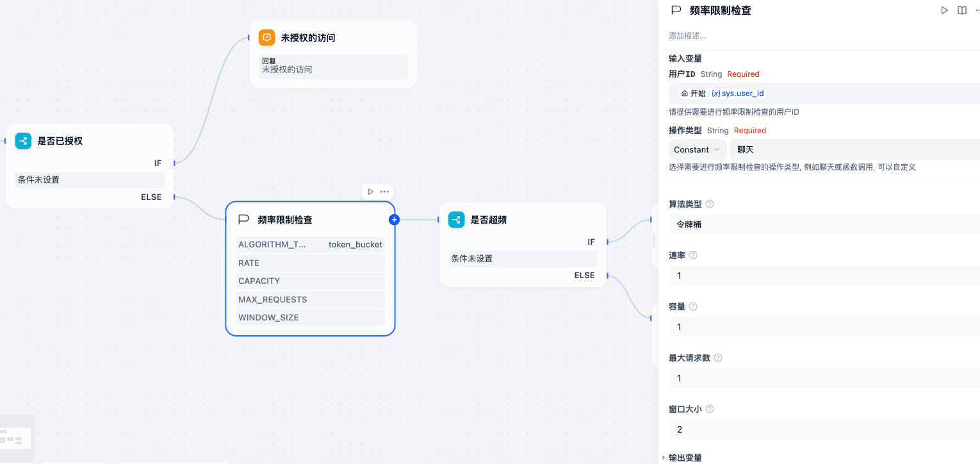Open the Constant type dropdown
This screenshot has height=464, width=980.
[697, 149]
